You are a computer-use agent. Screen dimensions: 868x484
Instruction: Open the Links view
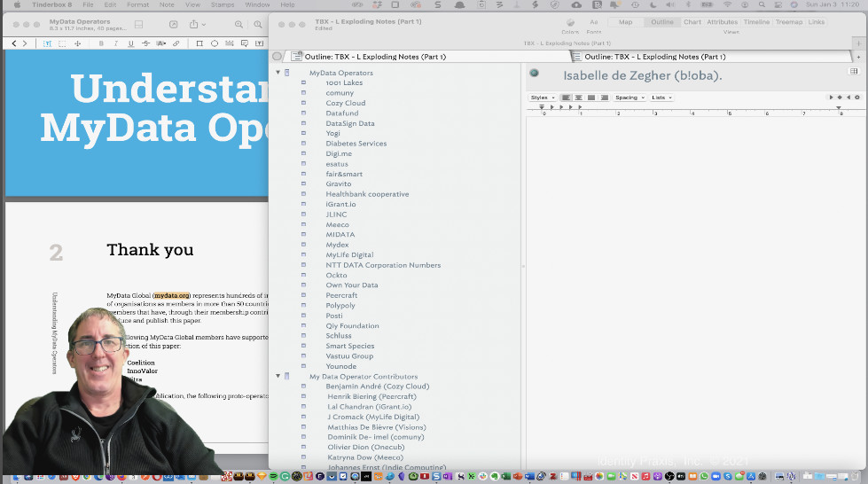pos(816,22)
